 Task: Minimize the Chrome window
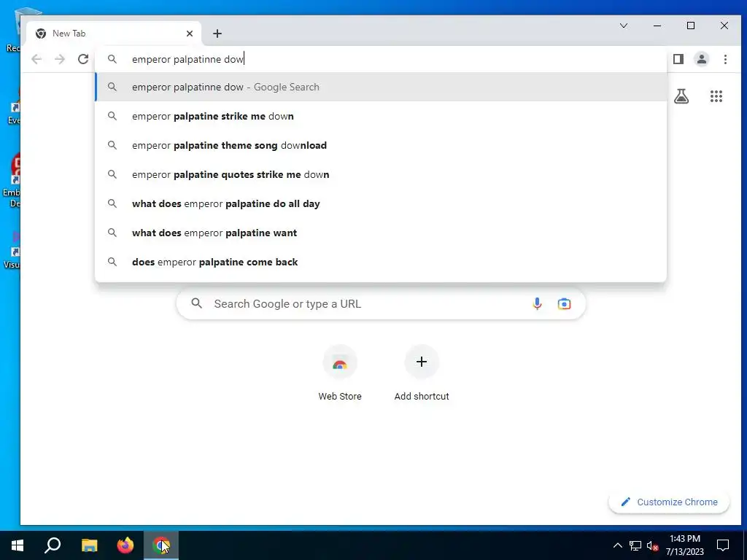pyautogui.click(x=657, y=26)
